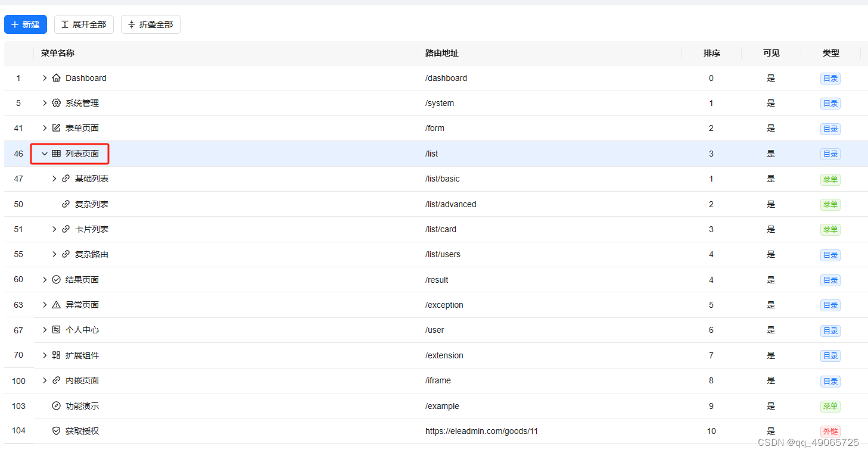Image resolution: width=868 pixels, height=453 pixels.
Task: Click the link icon beside 基础列表
Action: [x=66, y=179]
